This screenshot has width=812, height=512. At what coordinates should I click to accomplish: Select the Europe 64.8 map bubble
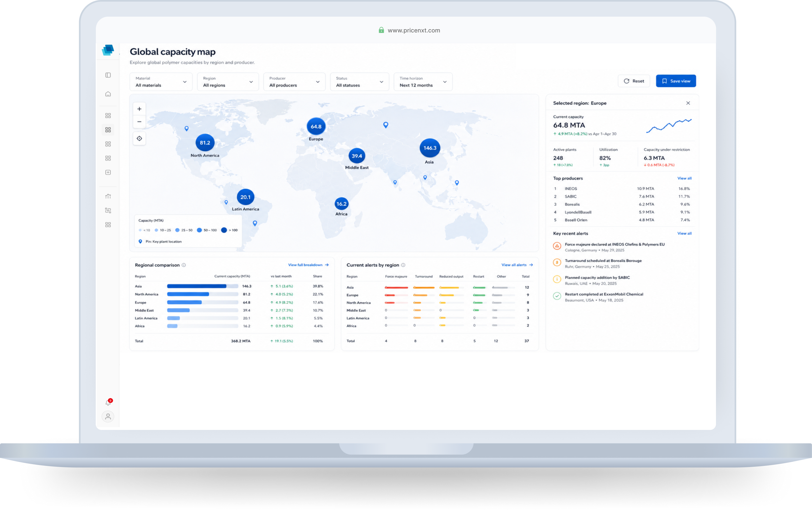(x=316, y=126)
